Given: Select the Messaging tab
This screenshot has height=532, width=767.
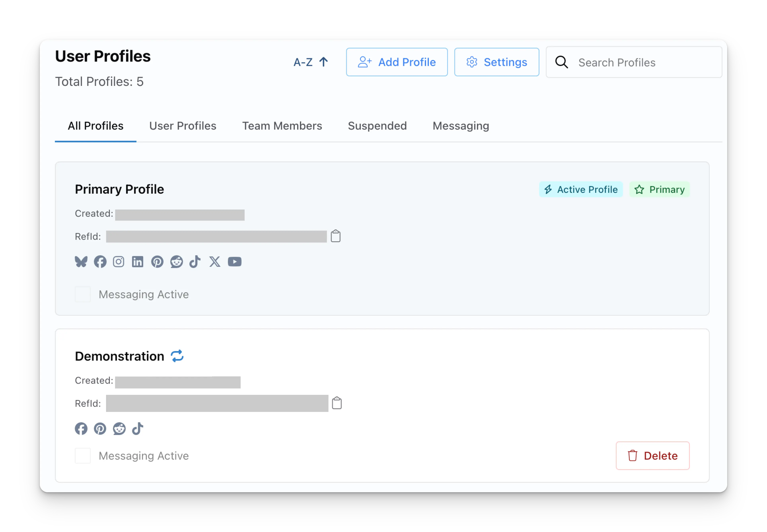Looking at the screenshot, I should pos(460,126).
